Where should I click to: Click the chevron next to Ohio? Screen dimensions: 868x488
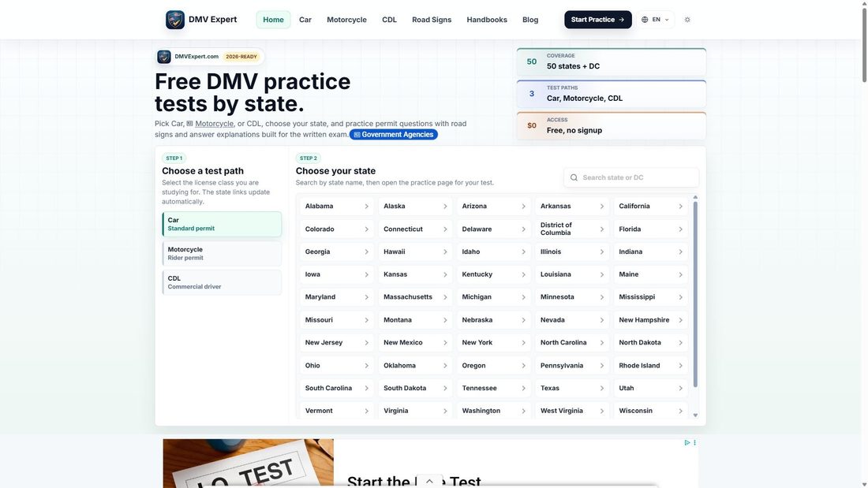click(366, 366)
